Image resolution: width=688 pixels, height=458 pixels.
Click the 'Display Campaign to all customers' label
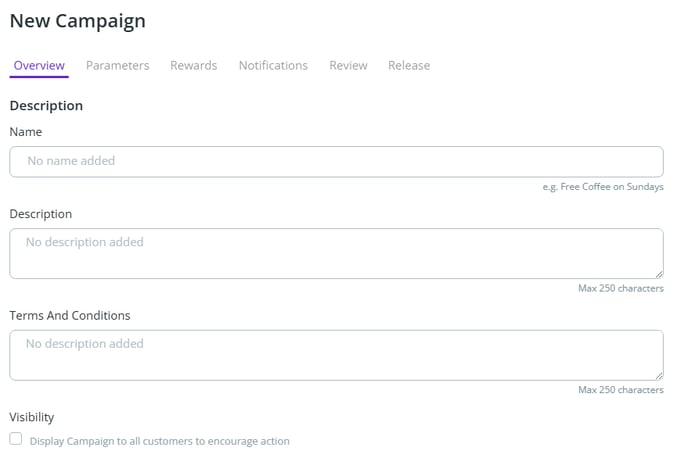tap(160, 440)
